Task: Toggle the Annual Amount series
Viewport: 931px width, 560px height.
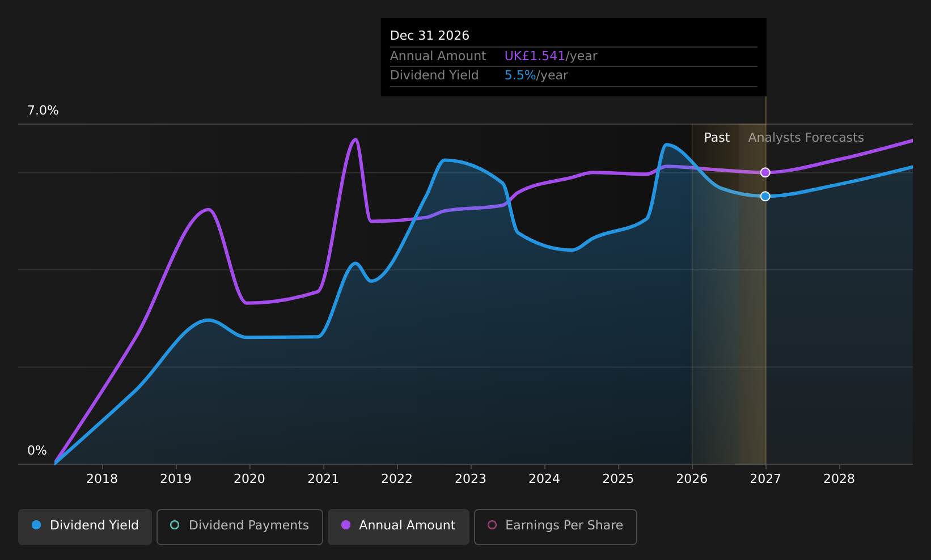Action: [x=399, y=527]
